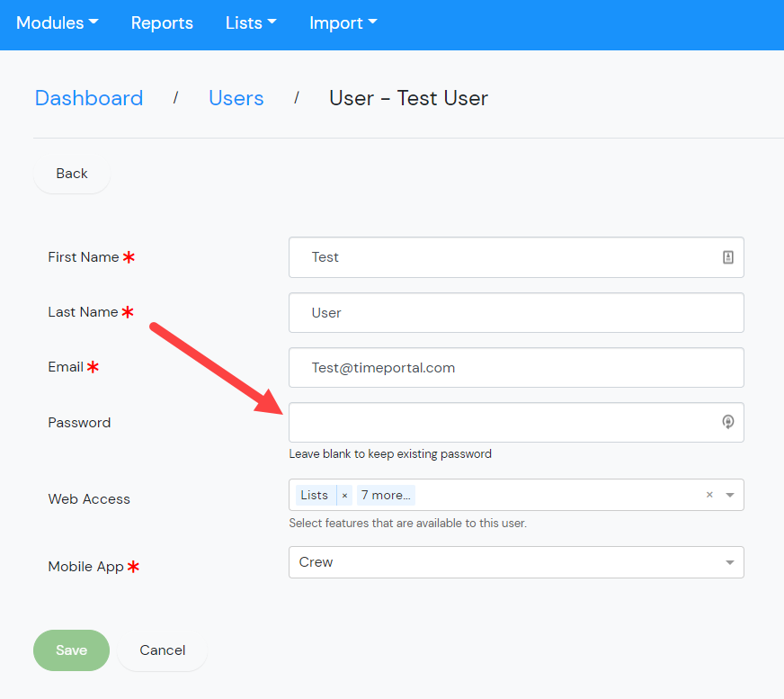Click the Password field label
The height and width of the screenshot is (699, 784).
(x=79, y=423)
